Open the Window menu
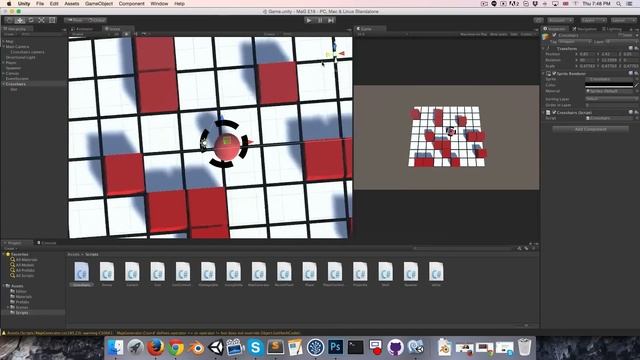Viewport: 640px width, 360px height. (x=159, y=3)
